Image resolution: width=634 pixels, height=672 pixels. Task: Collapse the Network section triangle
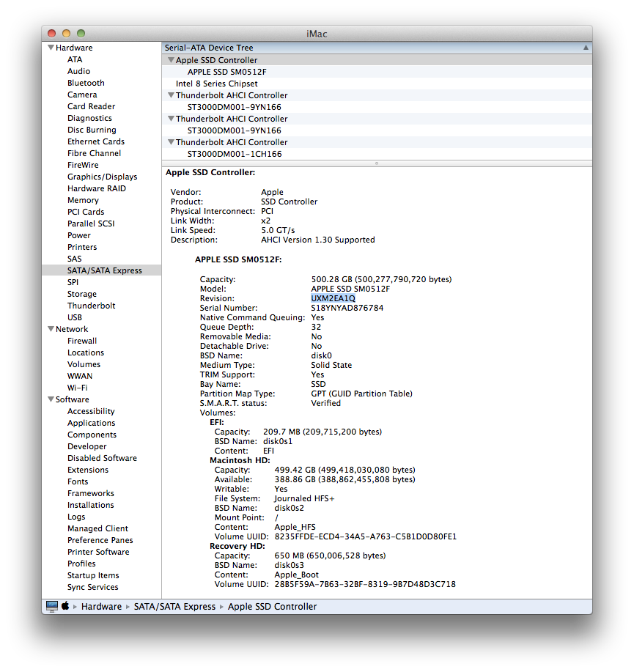click(51, 329)
